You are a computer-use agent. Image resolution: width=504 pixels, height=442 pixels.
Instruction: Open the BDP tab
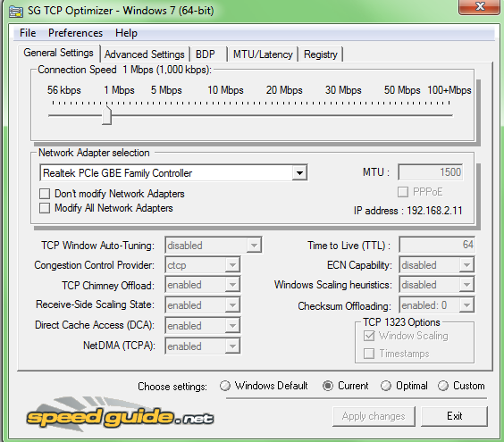207,54
